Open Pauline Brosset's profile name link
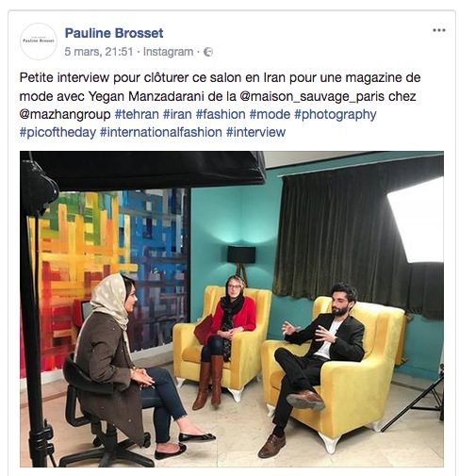This screenshot has height=476, width=459. click(x=114, y=33)
